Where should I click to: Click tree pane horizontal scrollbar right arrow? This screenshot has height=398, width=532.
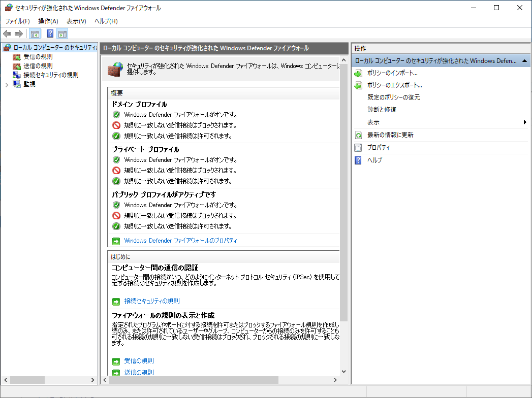92,380
